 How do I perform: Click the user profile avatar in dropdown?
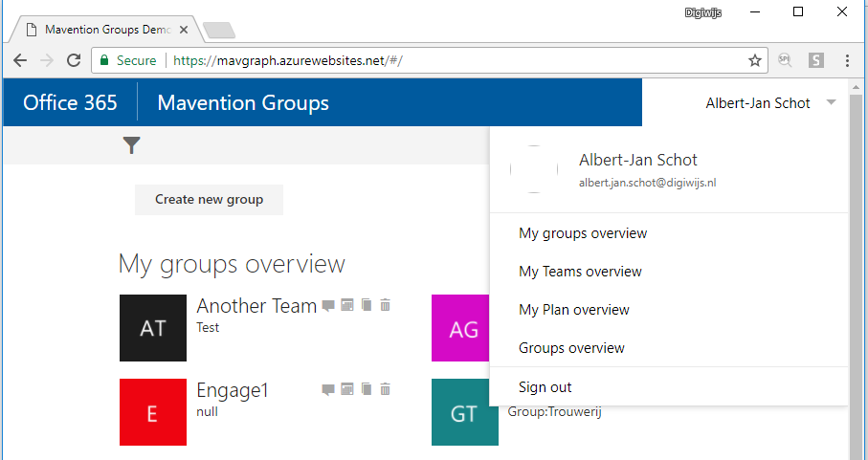click(534, 169)
